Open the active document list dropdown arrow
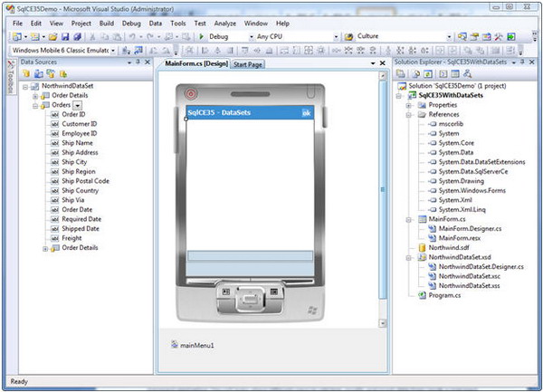Viewport: 543px width, 392px height. coord(373,63)
